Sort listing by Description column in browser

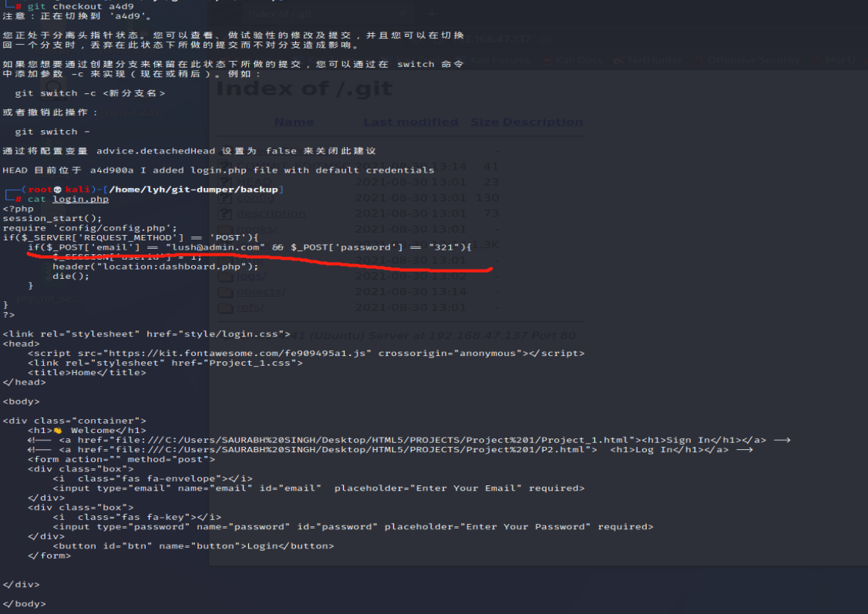pyautogui.click(x=543, y=122)
